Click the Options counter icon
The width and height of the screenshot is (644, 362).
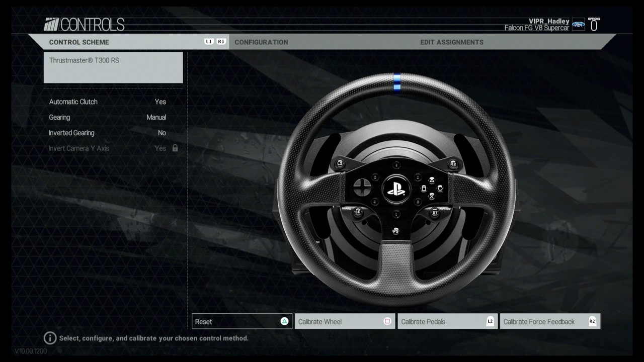click(x=594, y=25)
